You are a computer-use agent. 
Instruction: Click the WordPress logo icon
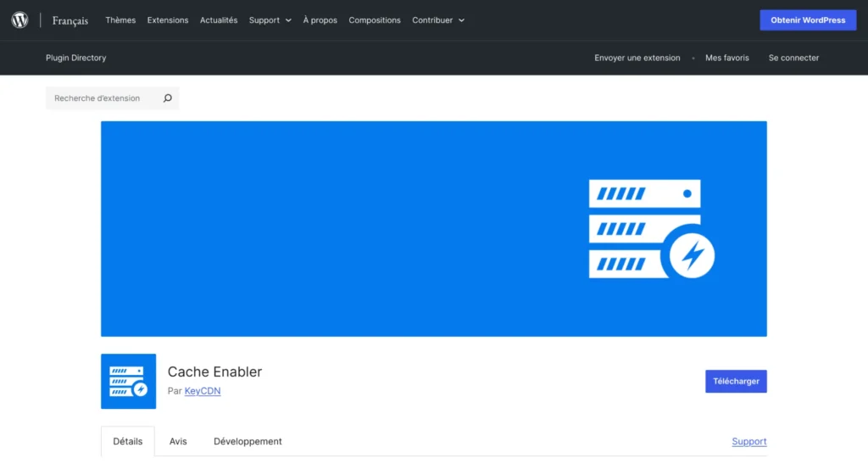(20, 20)
